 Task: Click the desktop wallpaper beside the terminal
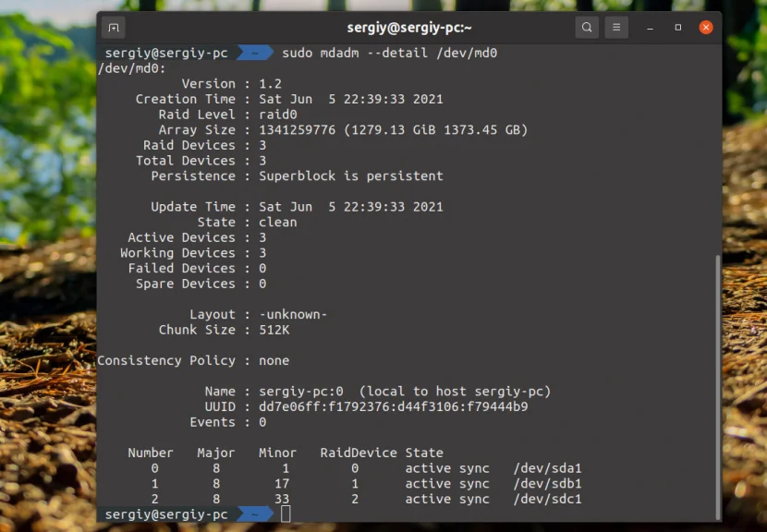point(46,277)
